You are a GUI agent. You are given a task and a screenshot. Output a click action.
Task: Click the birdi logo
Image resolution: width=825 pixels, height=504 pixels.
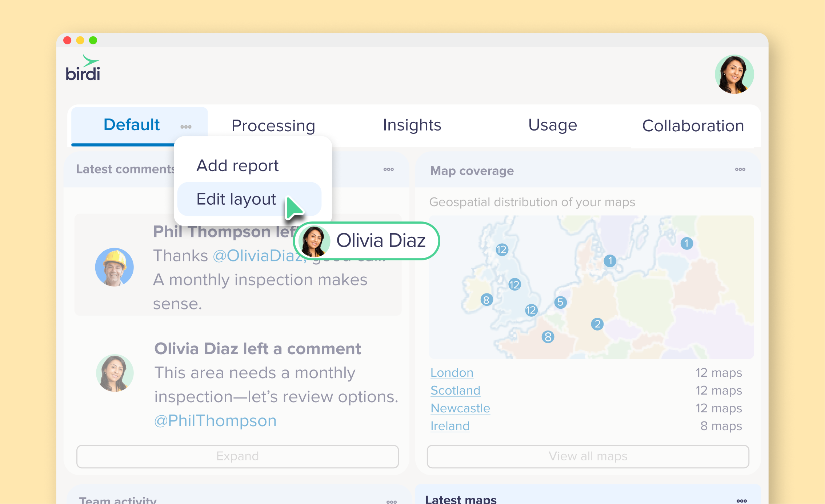[83, 68]
